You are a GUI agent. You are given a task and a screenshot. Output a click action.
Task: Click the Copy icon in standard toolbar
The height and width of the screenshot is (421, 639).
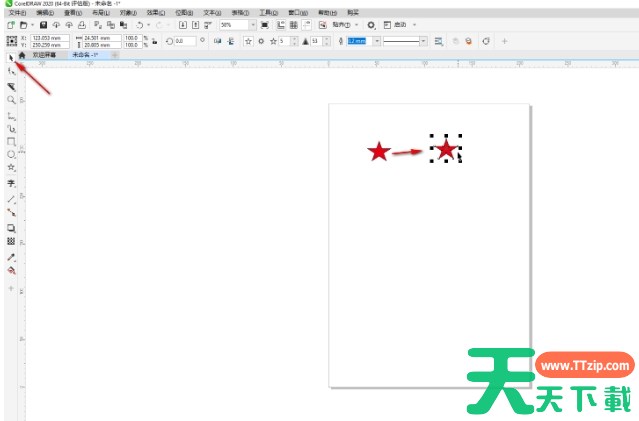coord(110,25)
